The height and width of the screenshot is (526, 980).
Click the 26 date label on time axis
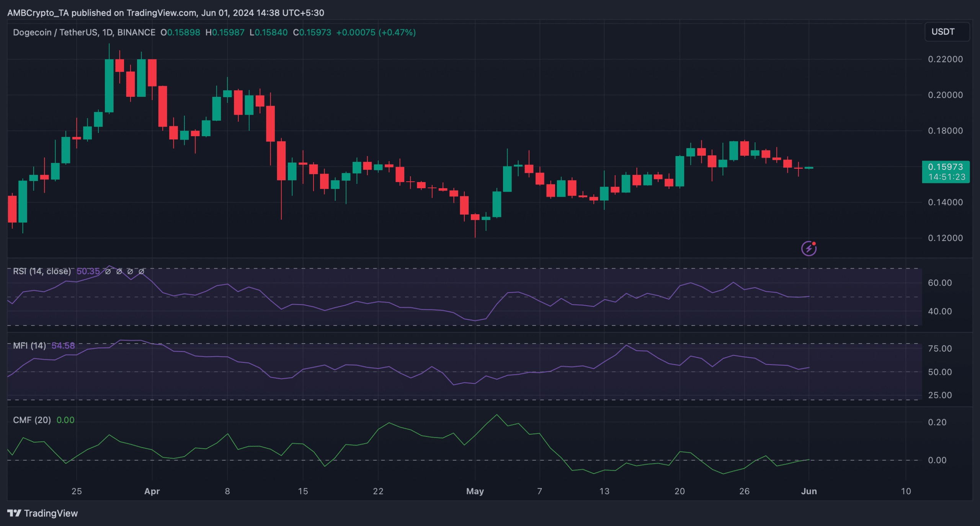(744, 492)
